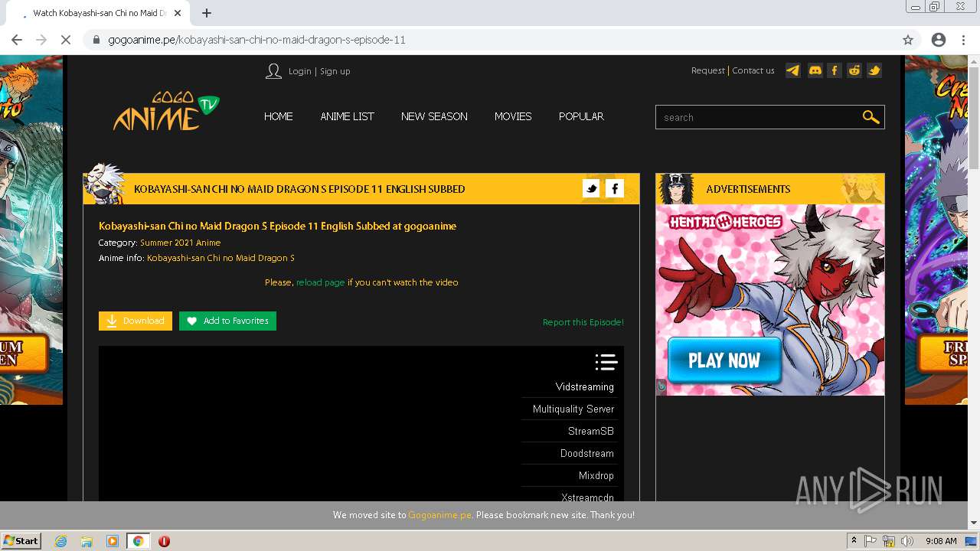The image size is (980, 551).
Task: Click PLAY NOW on Hentai Heroes ad
Action: [724, 360]
